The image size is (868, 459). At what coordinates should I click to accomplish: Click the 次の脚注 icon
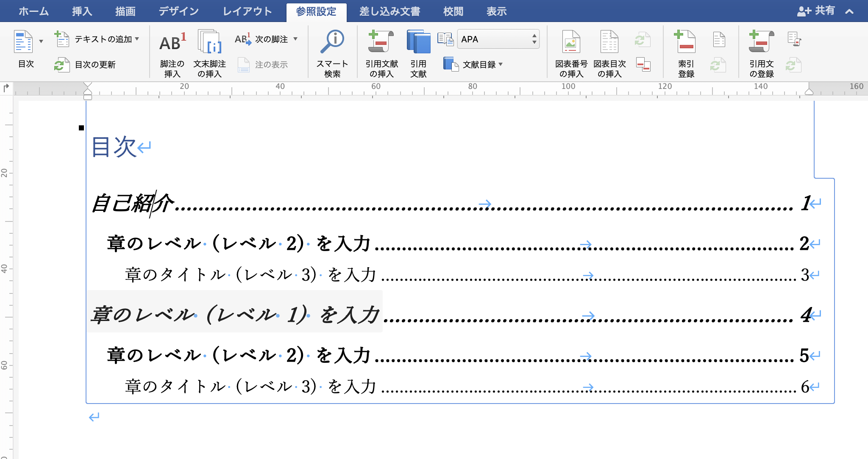(x=243, y=39)
